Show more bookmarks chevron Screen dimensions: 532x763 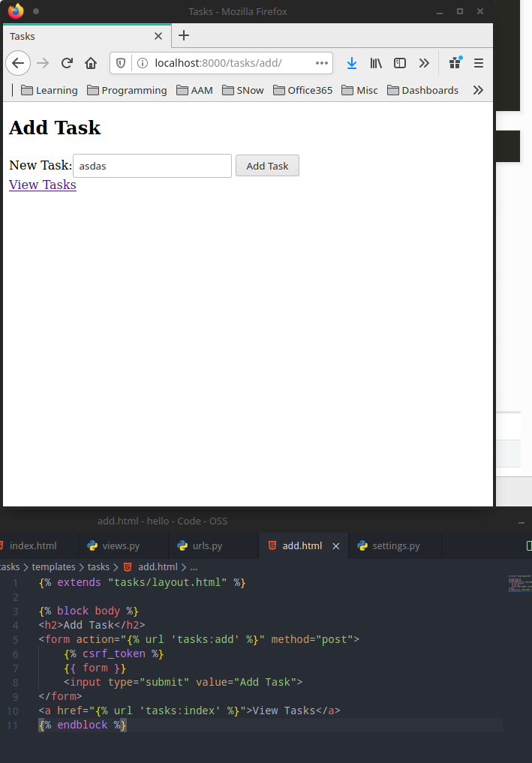pyautogui.click(x=478, y=90)
